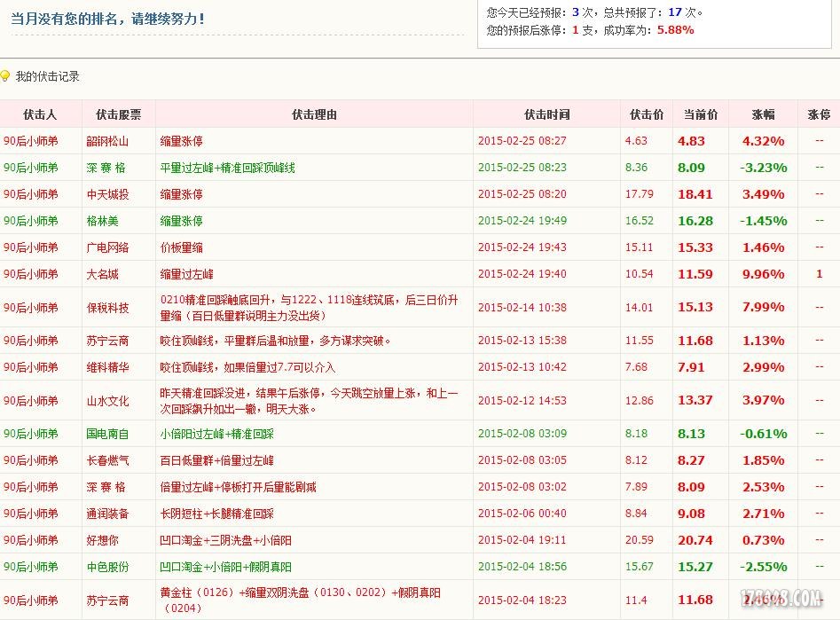Open stock link 韶钢松山
Screen dimensions: 840x620
[107, 141]
